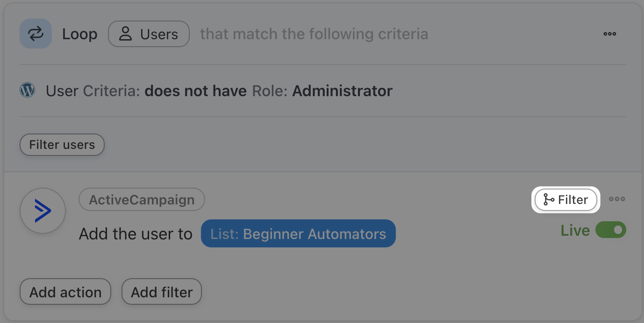Open the ActiveCampaign action three-dot menu
The height and width of the screenshot is (323, 644).
pyautogui.click(x=617, y=199)
